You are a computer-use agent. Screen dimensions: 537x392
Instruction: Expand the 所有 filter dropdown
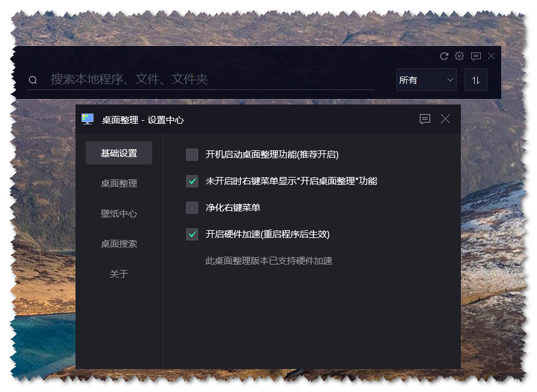(426, 80)
